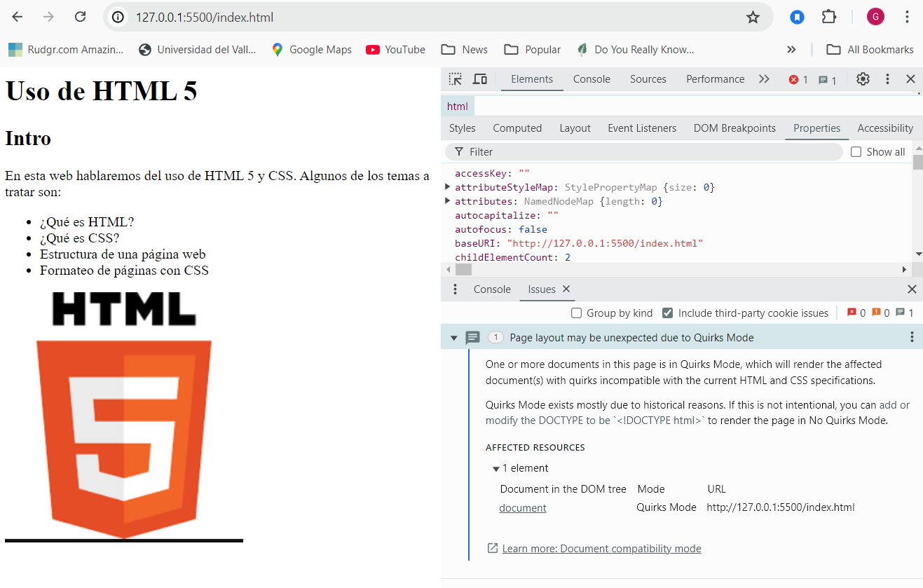The width and height of the screenshot is (923, 588).
Task: Open DevTools settings gear
Action: point(863,79)
